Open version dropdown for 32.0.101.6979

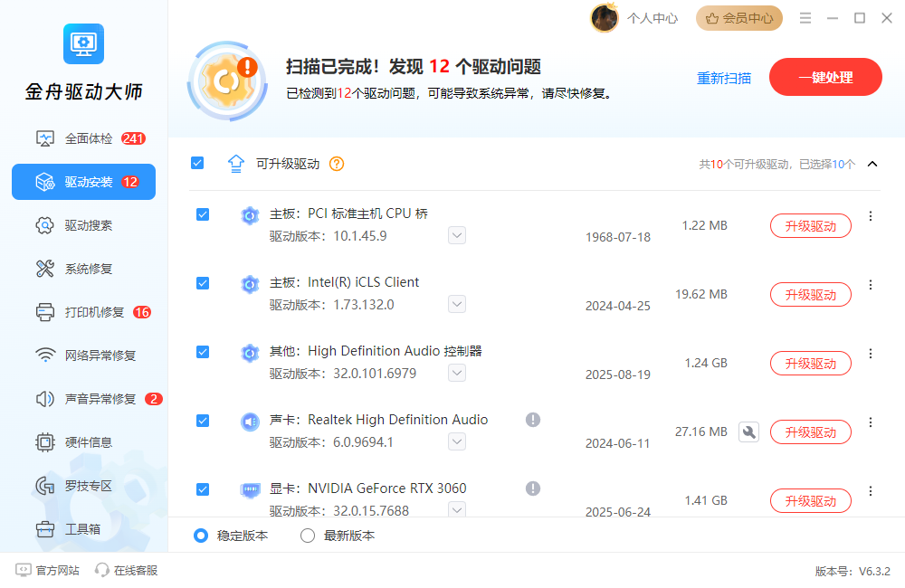457,373
